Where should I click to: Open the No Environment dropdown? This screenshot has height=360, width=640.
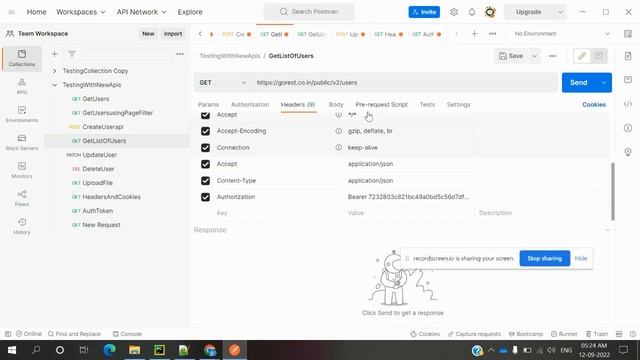tap(562, 34)
